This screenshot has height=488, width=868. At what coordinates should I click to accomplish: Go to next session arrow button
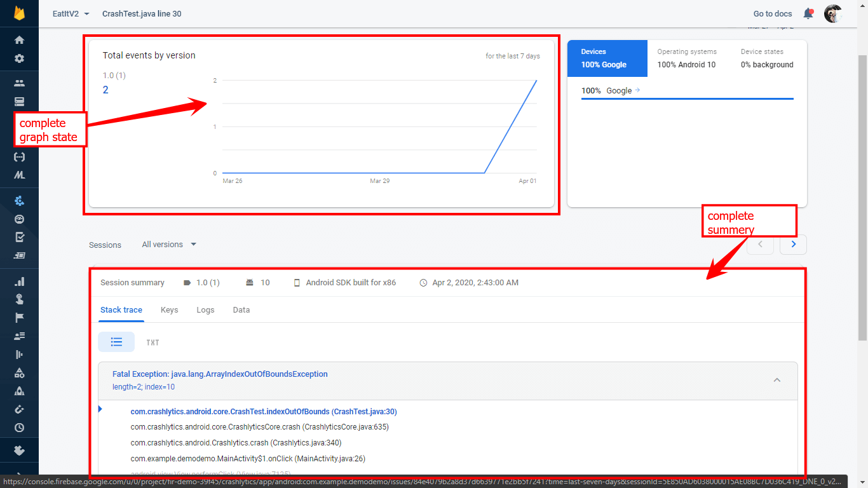(793, 245)
